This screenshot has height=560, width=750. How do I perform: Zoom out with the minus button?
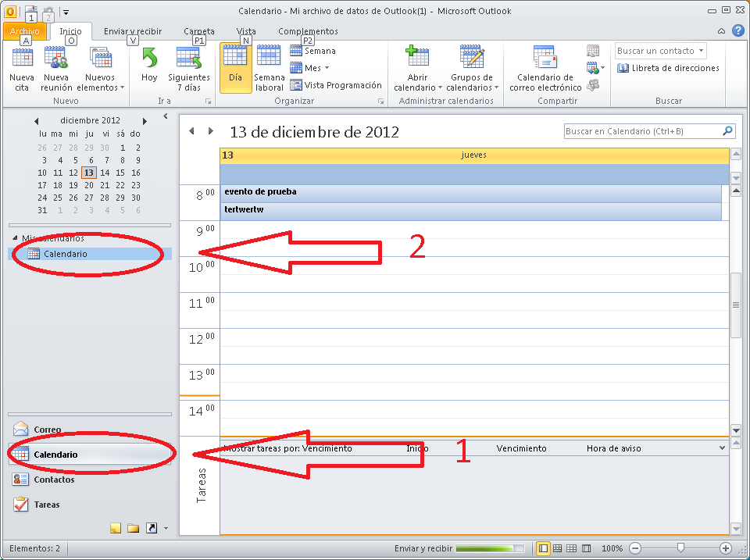click(634, 548)
